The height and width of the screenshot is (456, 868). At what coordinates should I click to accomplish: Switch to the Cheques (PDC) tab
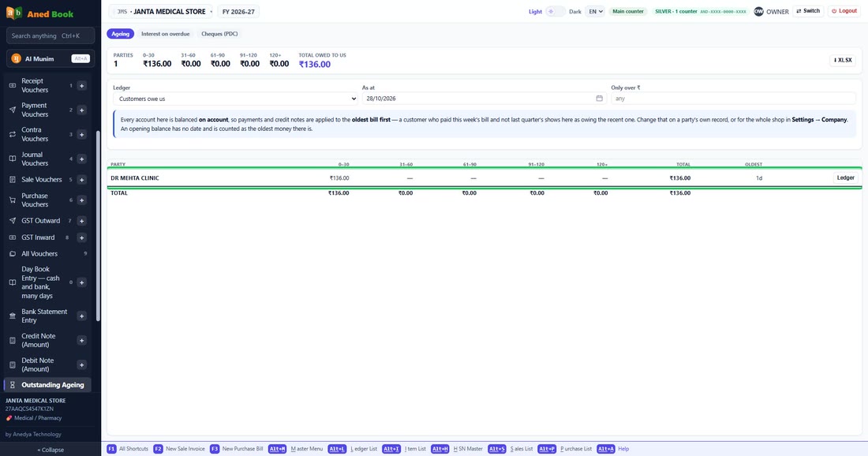pyautogui.click(x=220, y=34)
